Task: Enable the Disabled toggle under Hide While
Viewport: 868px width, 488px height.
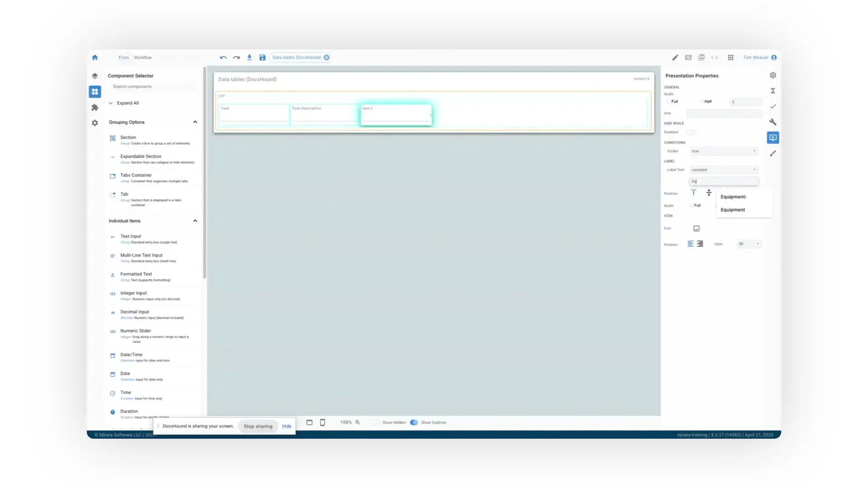Action: coord(691,132)
